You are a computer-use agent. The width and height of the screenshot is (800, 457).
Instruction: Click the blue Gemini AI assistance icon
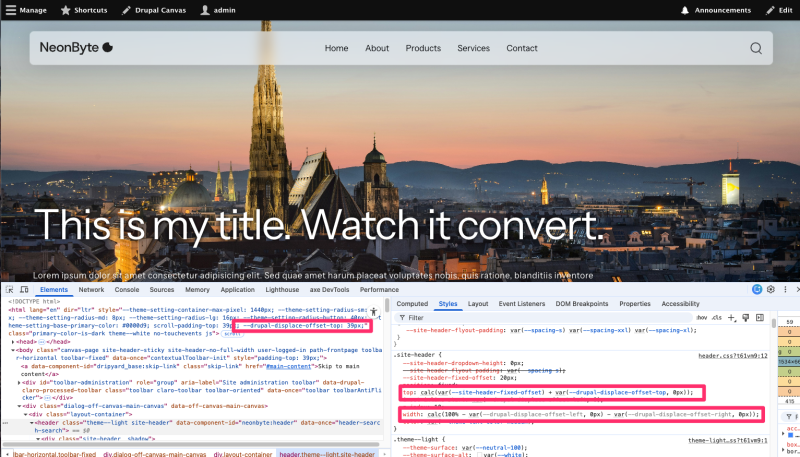point(757,289)
